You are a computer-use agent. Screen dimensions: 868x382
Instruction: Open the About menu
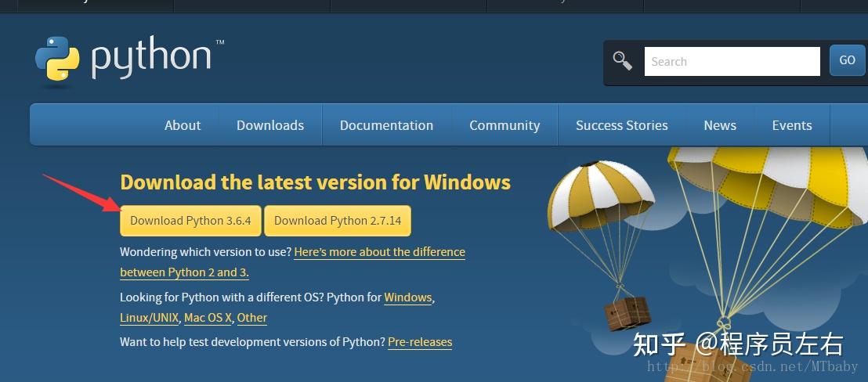pos(183,125)
